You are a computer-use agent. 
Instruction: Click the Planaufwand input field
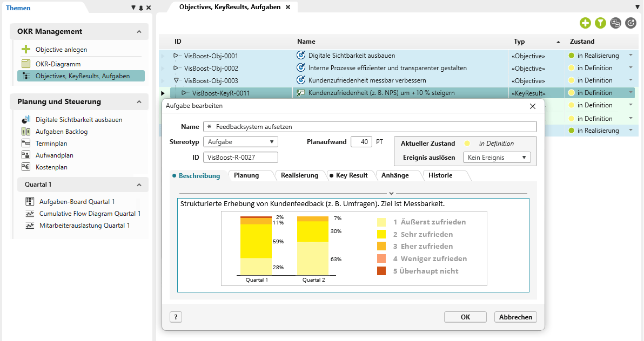pyautogui.click(x=361, y=141)
